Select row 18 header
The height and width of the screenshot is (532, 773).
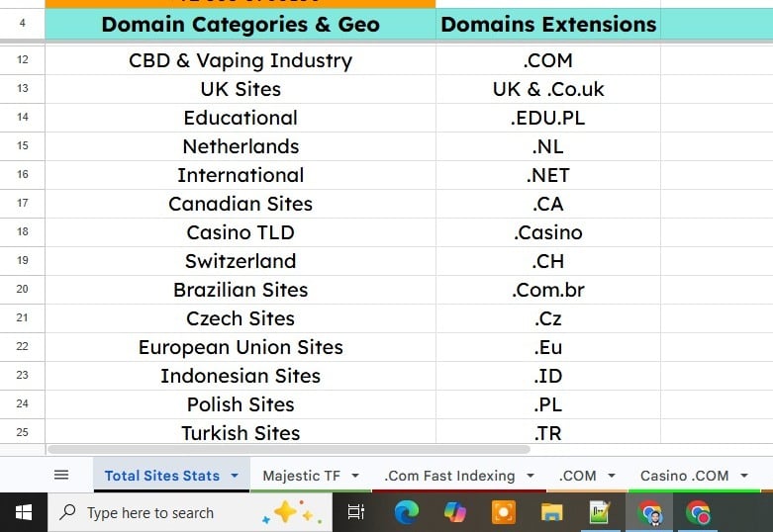[22, 232]
